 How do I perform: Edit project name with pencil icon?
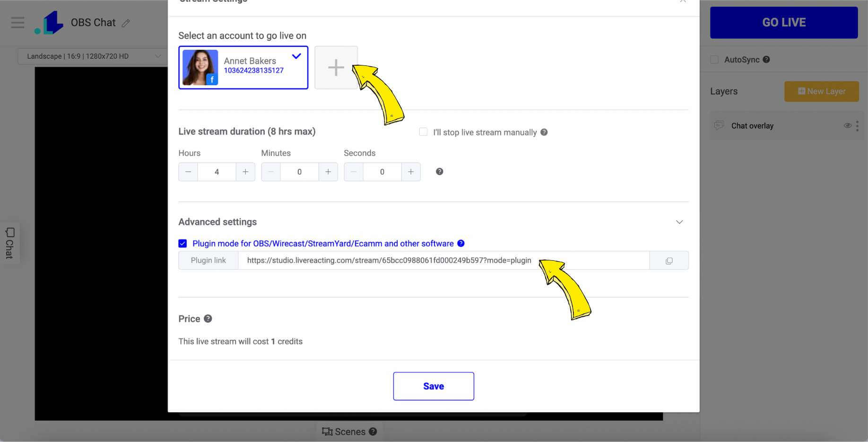point(126,23)
